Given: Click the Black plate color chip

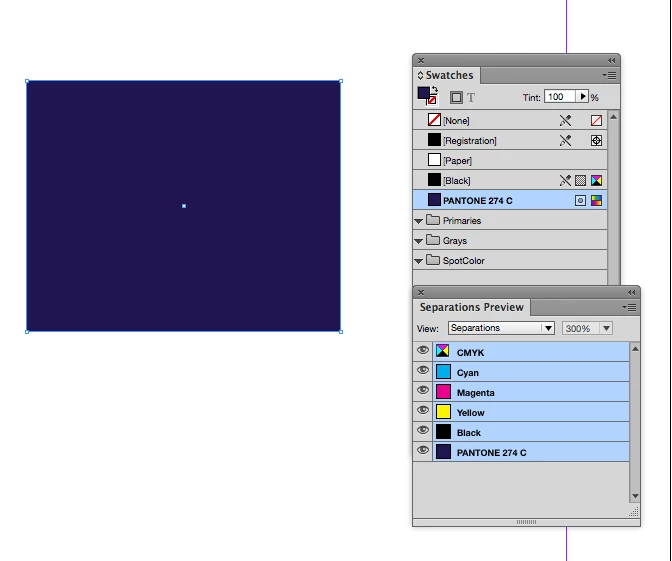Looking at the screenshot, I should [x=443, y=432].
